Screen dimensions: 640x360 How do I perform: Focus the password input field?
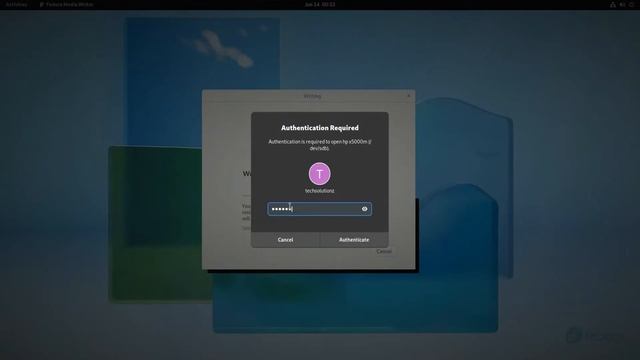[x=320, y=209]
